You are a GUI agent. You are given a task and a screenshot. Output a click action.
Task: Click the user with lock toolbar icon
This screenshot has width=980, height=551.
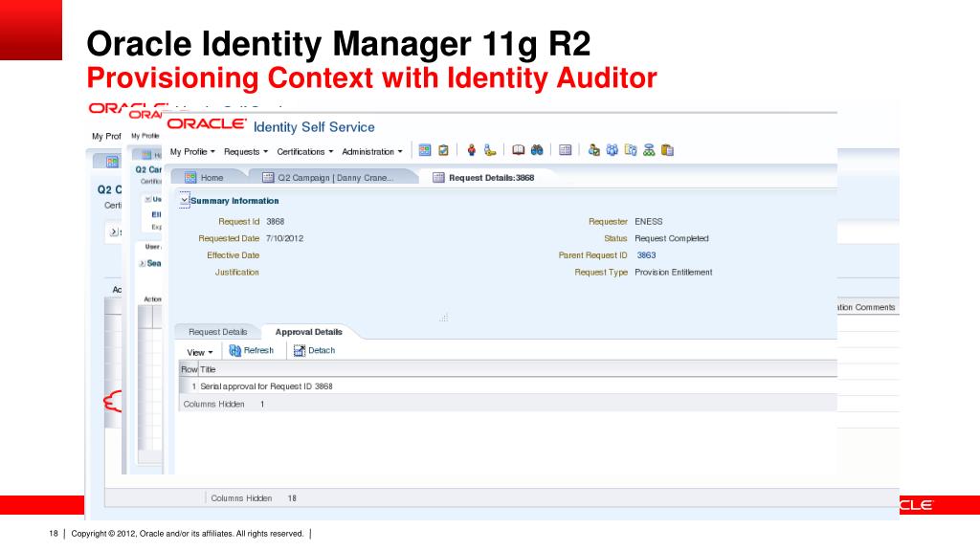tap(593, 150)
